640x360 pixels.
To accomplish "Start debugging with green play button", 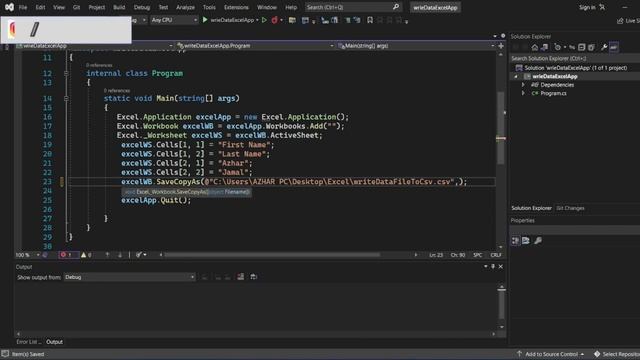I will click(x=205, y=20).
